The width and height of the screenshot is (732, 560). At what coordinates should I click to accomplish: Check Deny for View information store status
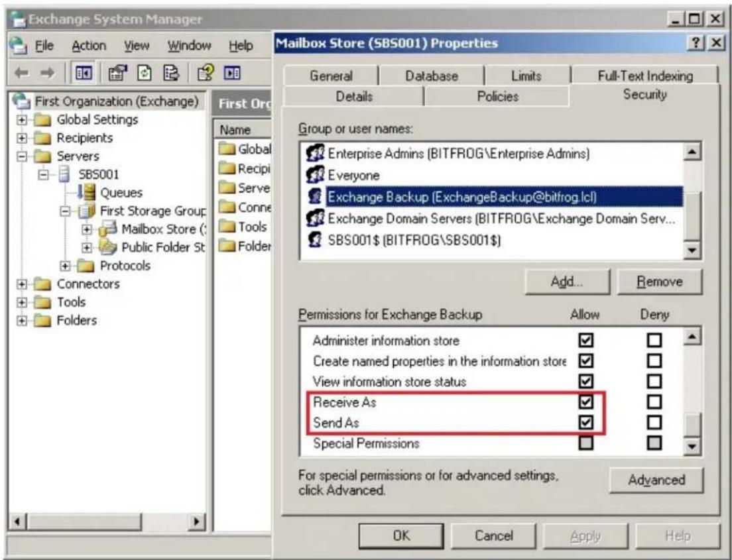[654, 381]
